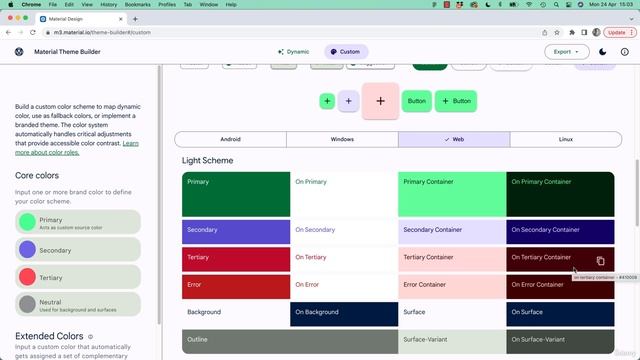Screen dimensions: 640x360
Task: Click the Chrome Update button
Action: pyautogui.click(x=619, y=32)
